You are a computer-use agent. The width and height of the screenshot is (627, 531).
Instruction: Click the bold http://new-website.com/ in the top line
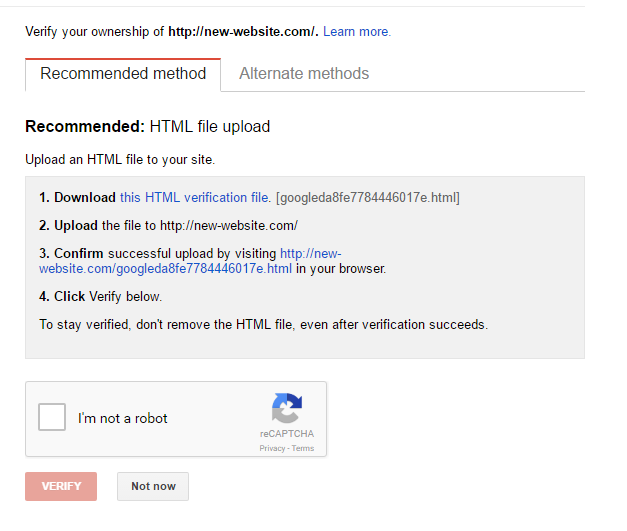(243, 32)
